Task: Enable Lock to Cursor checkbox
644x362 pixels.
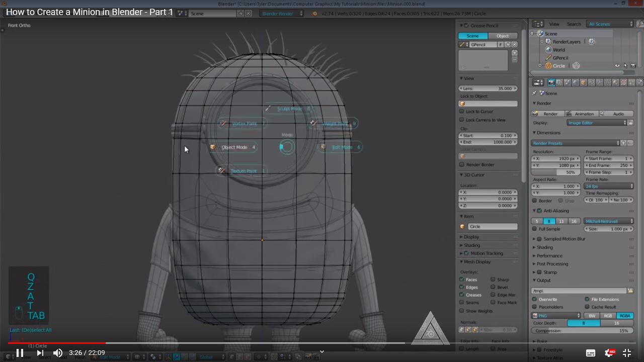Action: pos(461,112)
